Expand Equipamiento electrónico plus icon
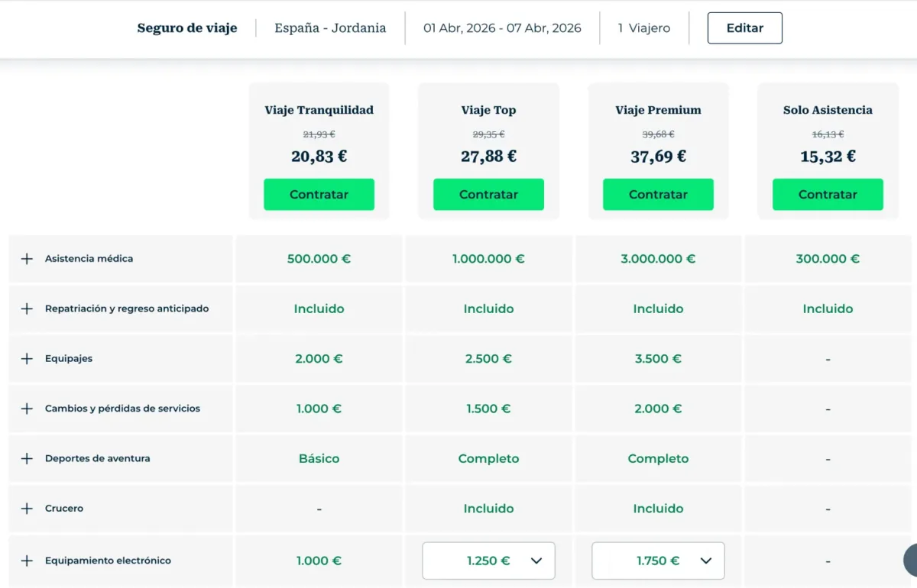The height and width of the screenshot is (588, 917). click(x=27, y=561)
